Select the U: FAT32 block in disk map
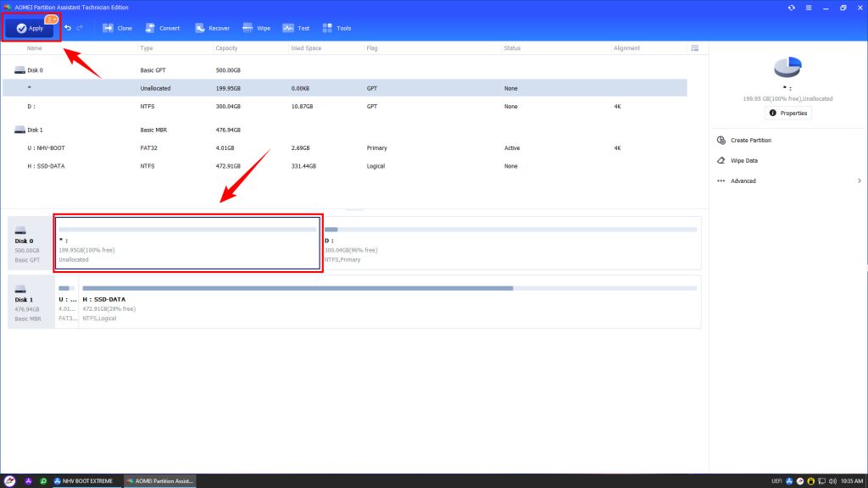868x488 pixels. [67, 302]
